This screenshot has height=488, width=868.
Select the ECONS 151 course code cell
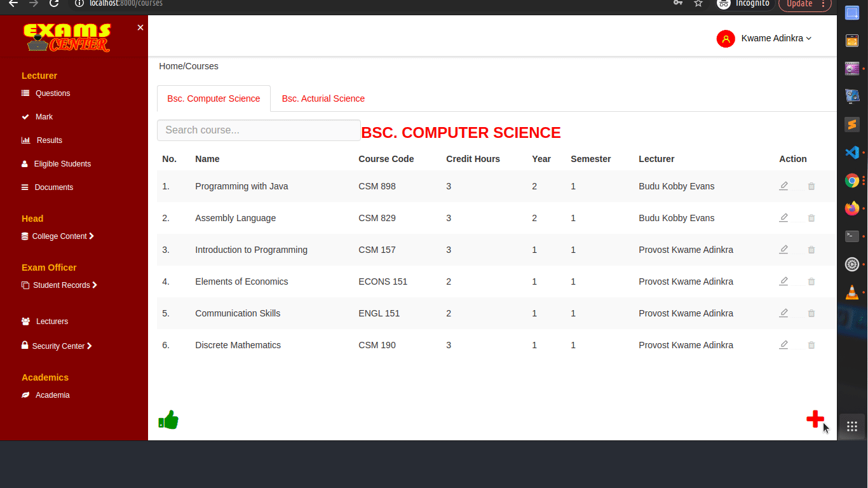click(x=383, y=281)
